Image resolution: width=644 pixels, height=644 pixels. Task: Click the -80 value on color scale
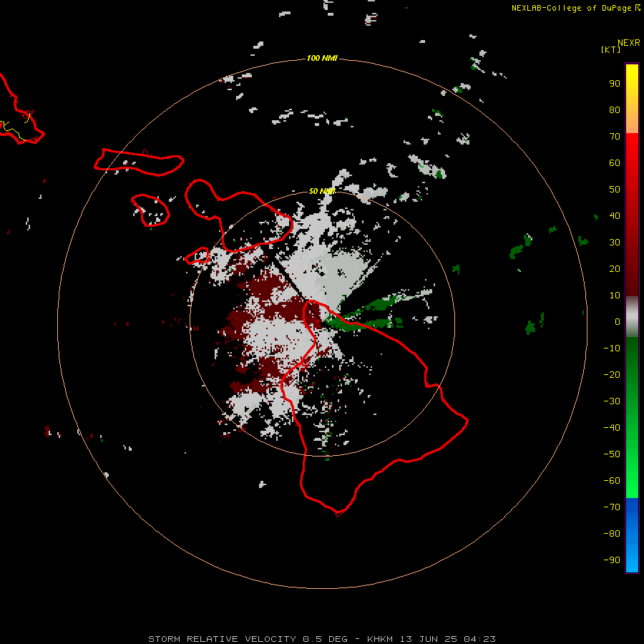(x=612, y=534)
